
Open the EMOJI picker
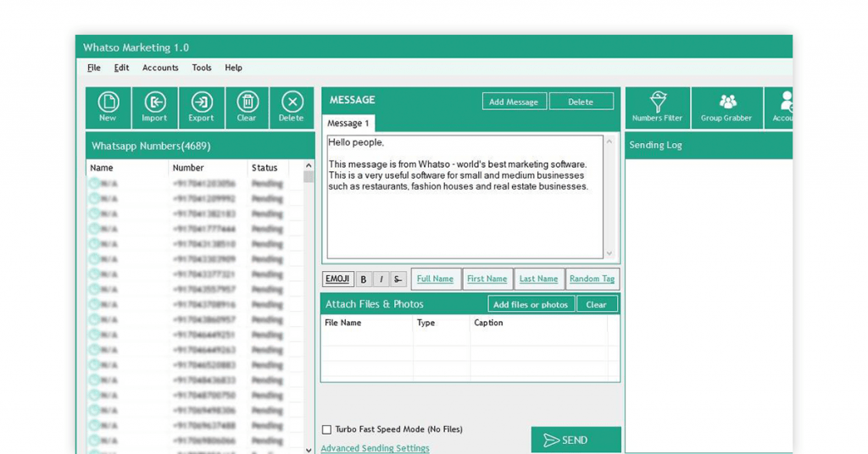click(337, 280)
